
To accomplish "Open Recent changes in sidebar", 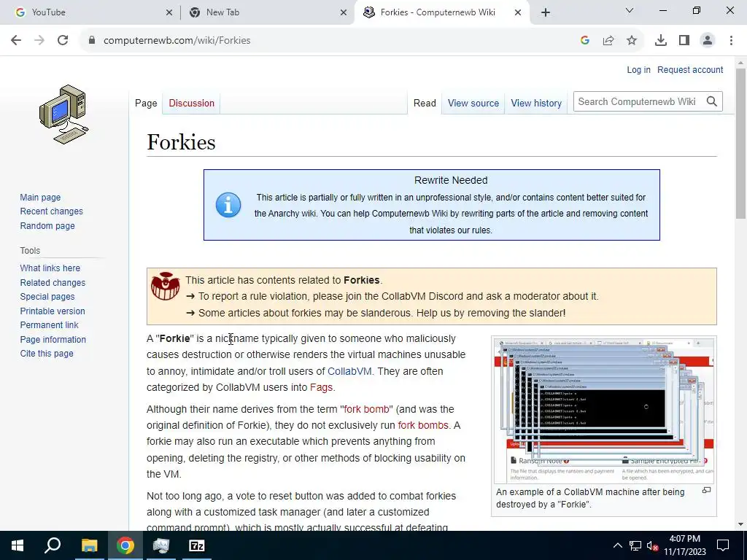I will (x=52, y=211).
